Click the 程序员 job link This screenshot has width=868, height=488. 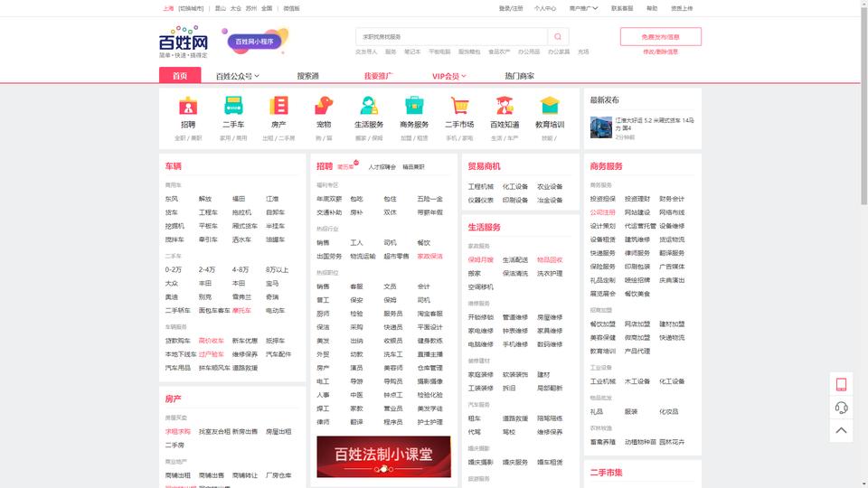(x=393, y=422)
